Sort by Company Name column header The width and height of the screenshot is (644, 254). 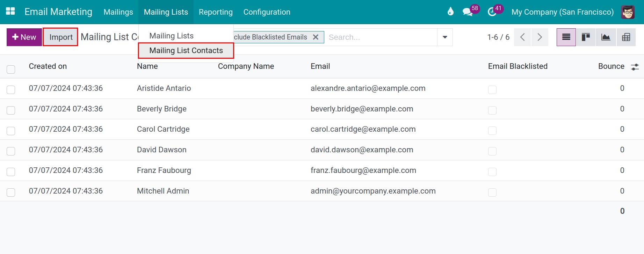pyautogui.click(x=246, y=66)
